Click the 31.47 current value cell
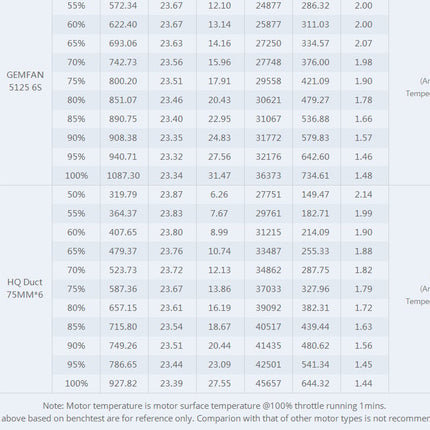 pos(219,176)
